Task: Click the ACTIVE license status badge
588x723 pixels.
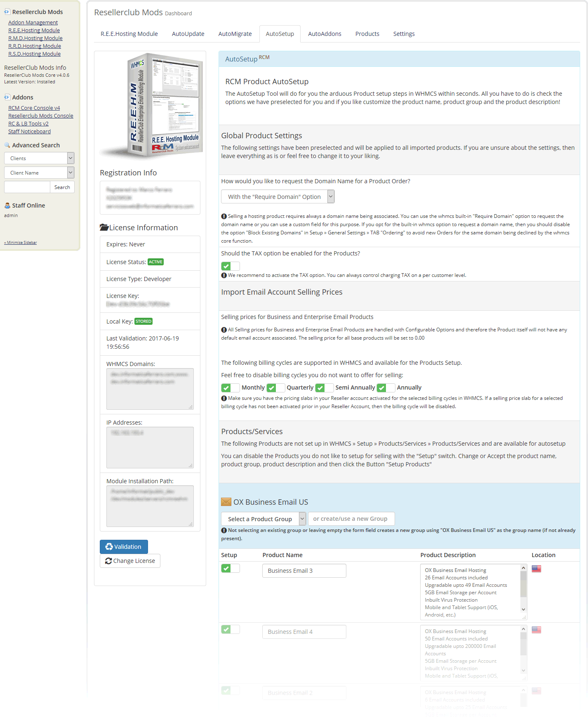Action: click(155, 262)
